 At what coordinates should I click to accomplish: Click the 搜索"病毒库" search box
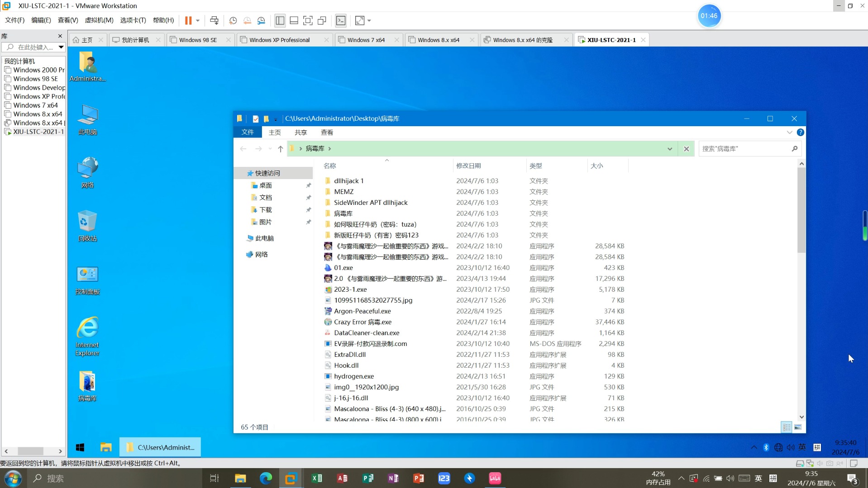pos(750,148)
